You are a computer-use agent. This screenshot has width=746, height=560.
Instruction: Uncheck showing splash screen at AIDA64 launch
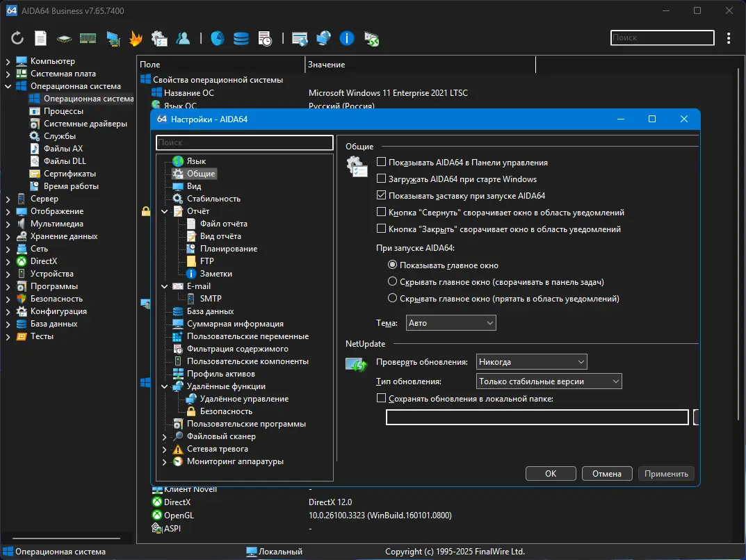[381, 196]
